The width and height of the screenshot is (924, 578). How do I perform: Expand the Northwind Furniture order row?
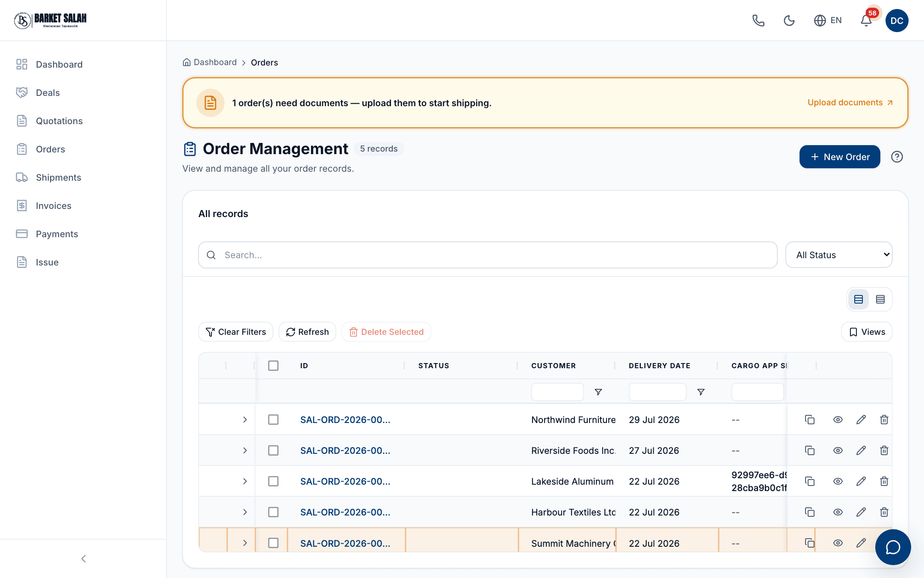click(245, 420)
